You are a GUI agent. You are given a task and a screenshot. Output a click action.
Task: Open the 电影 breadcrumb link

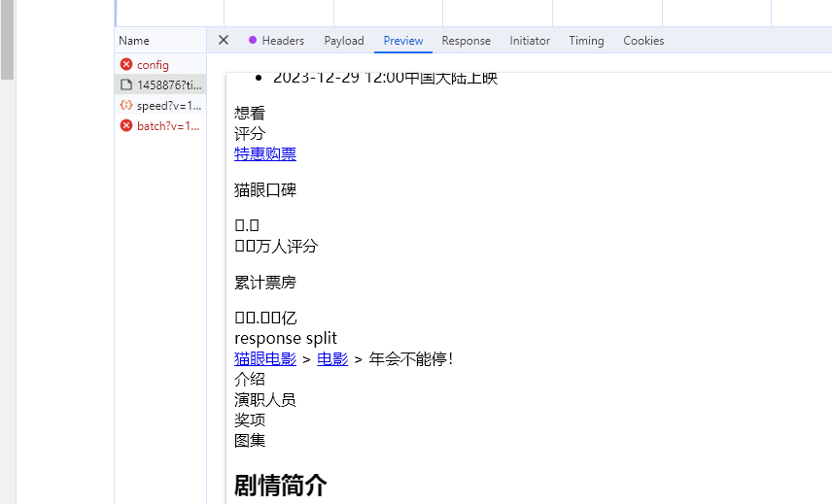tap(332, 359)
